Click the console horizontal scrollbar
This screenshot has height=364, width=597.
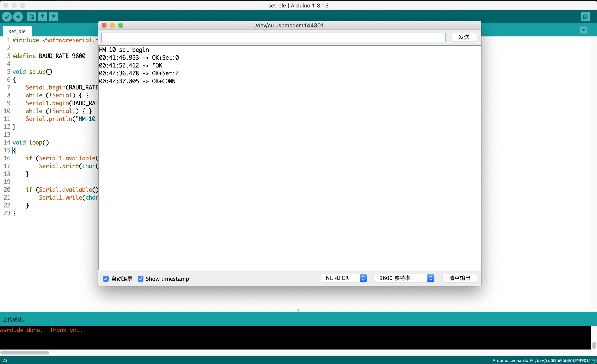pos(25,353)
